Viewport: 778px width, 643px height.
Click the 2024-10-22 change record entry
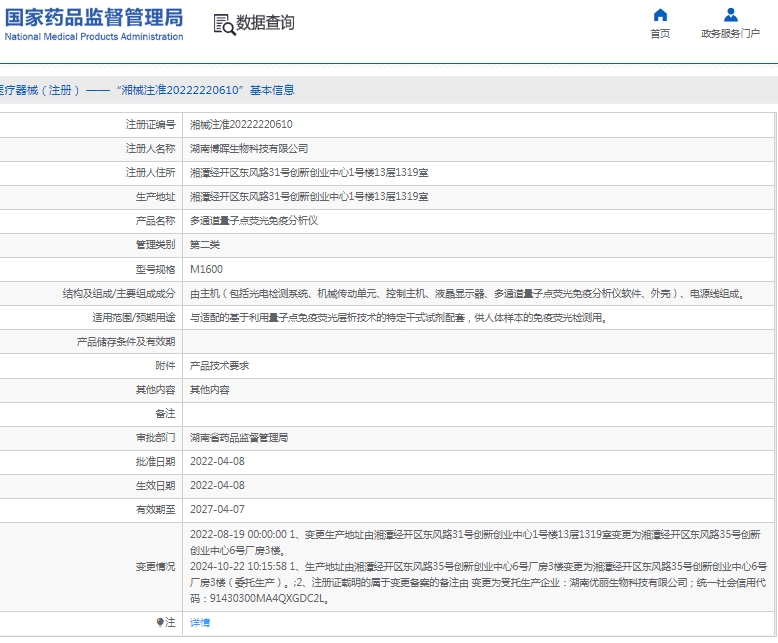pyautogui.click(x=478, y=582)
